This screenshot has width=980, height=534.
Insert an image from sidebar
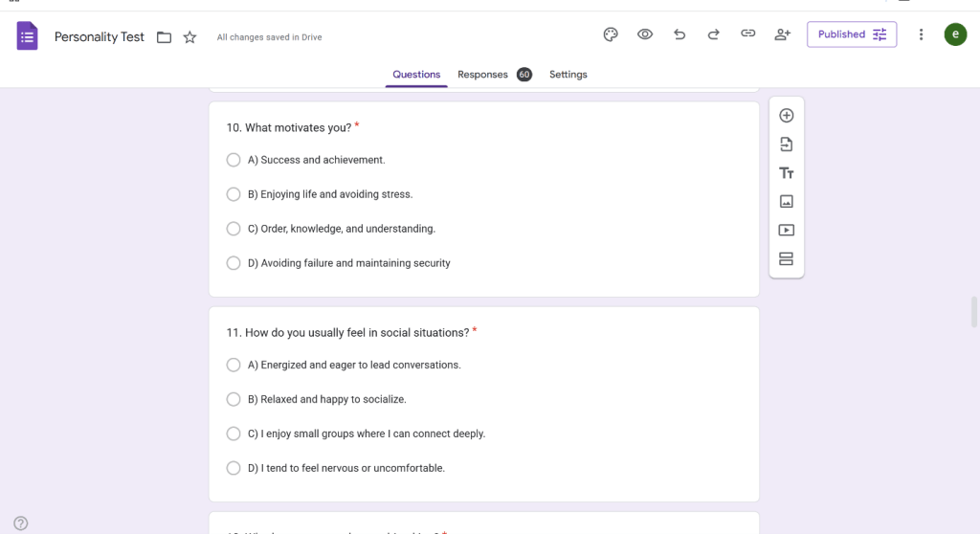pyautogui.click(x=787, y=202)
